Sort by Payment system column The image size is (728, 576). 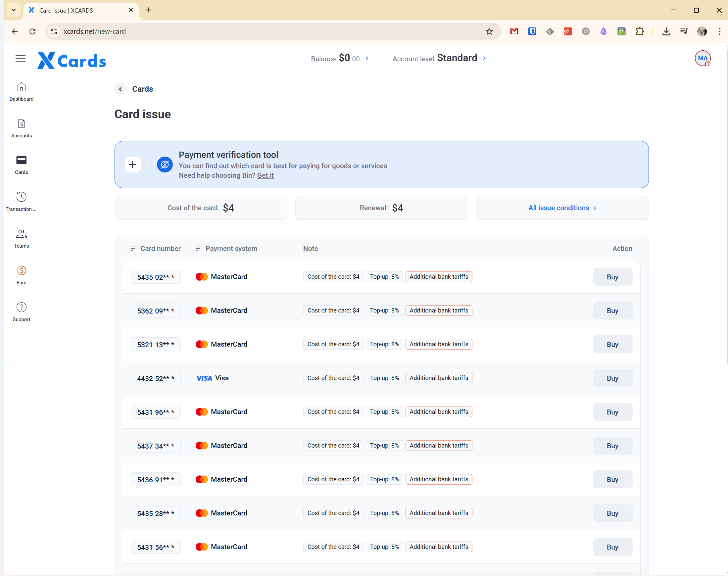pyautogui.click(x=226, y=249)
